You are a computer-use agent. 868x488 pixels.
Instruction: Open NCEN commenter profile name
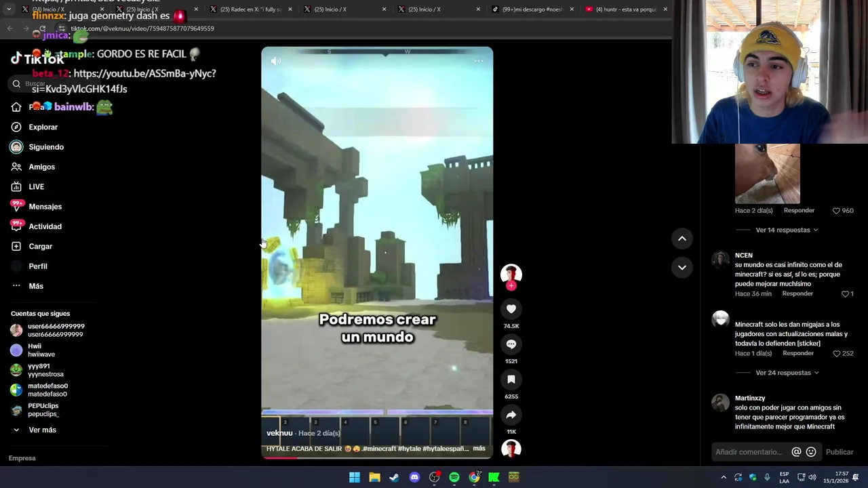click(x=744, y=256)
